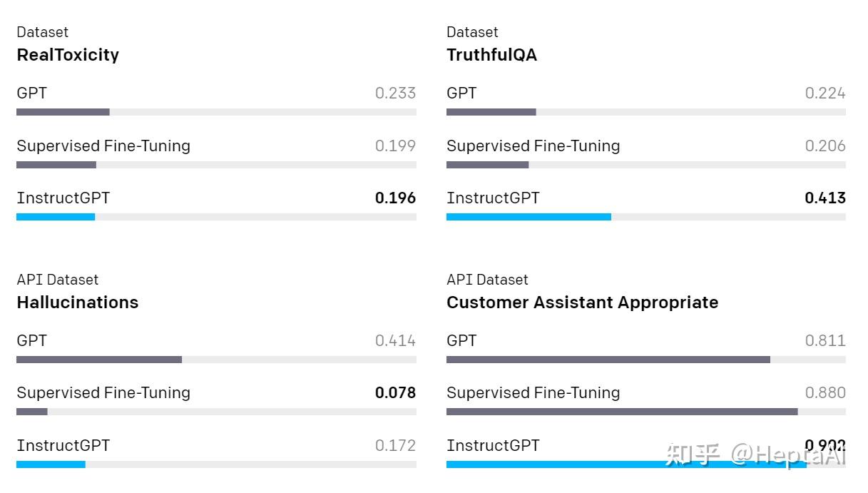Click the bold 0.413 InstructGPT score

pyautogui.click(x=825, y=198)
